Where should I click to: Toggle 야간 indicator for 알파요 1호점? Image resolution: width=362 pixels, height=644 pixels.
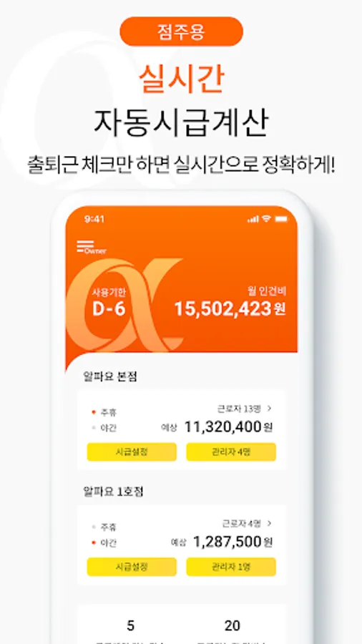(x=104, y=543)
